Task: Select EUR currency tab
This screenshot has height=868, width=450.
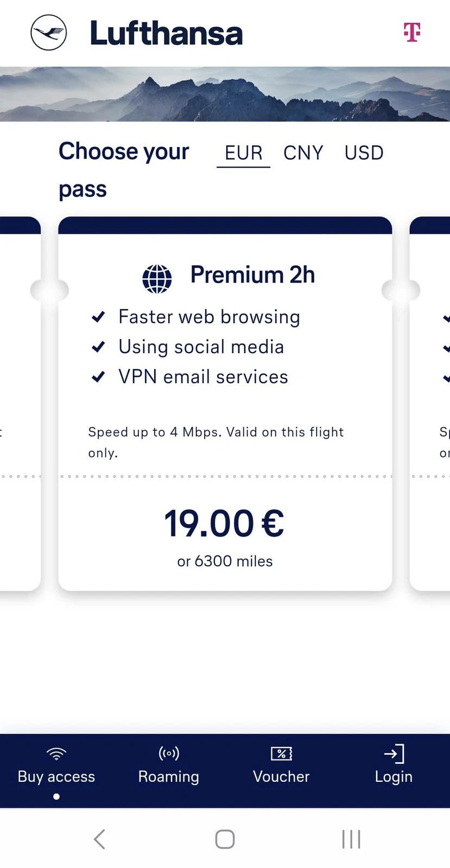Action: pos(244,154)
